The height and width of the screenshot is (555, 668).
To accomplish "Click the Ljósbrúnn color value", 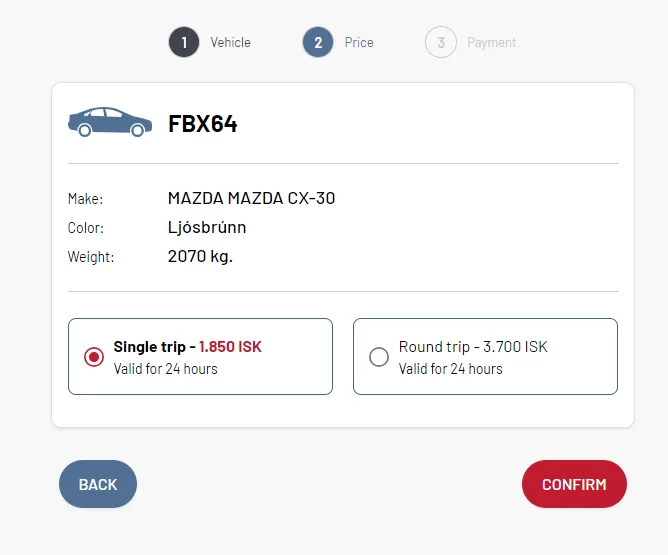I will coord(207,227).
